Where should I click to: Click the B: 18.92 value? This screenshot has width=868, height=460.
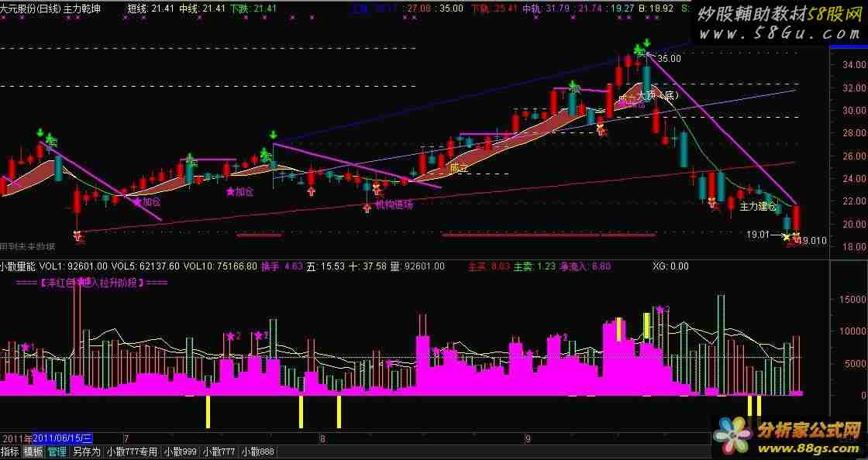coord(656,9)
